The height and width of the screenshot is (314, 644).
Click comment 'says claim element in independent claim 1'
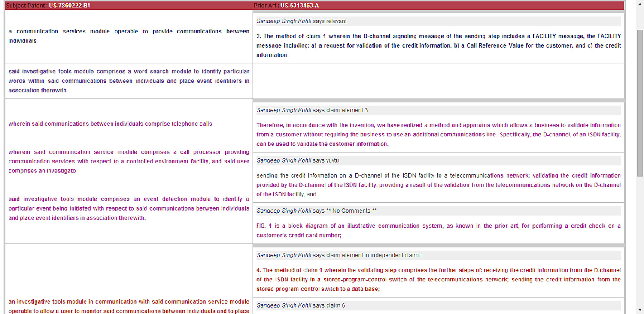tap(438, 255)
